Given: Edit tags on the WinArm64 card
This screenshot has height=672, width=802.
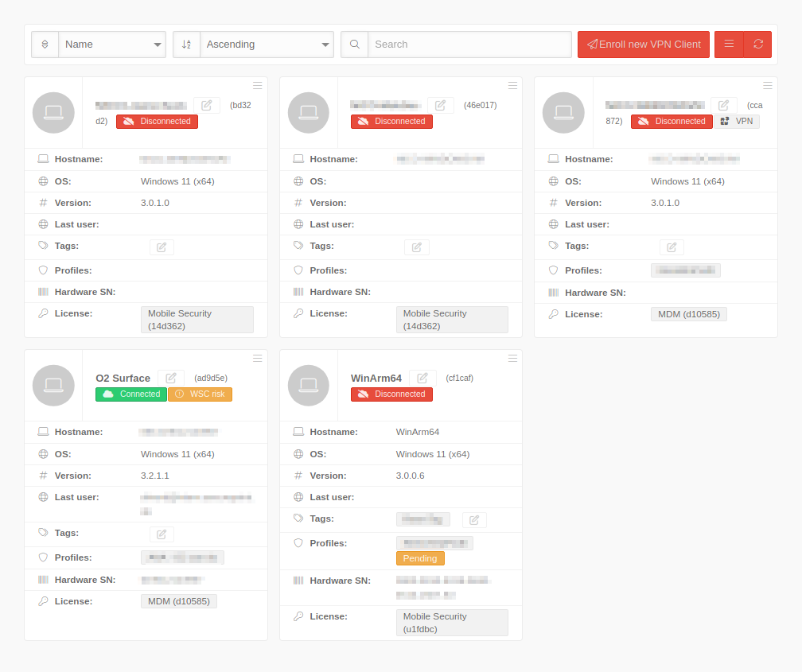Looking at the screenshot, I should pyautogui.click(x=474, y=519).
